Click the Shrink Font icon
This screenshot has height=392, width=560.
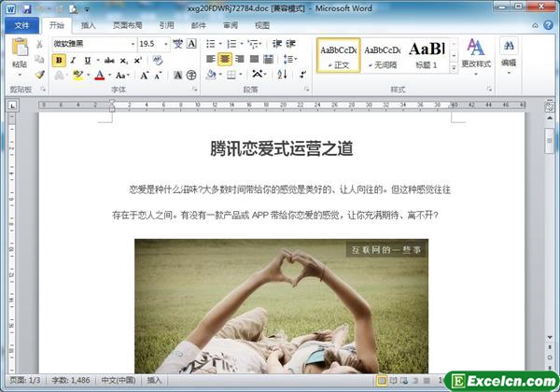(159, 75)
